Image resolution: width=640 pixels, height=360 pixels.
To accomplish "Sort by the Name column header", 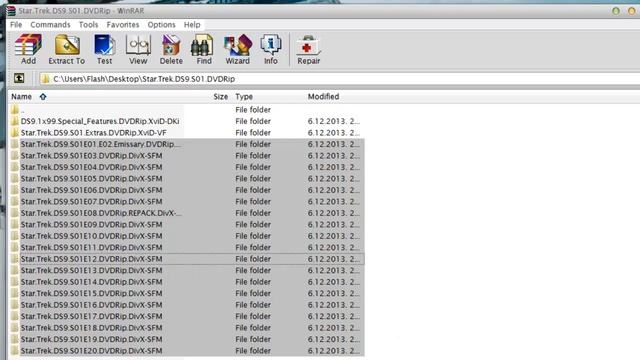I will [x=21, y=97].
